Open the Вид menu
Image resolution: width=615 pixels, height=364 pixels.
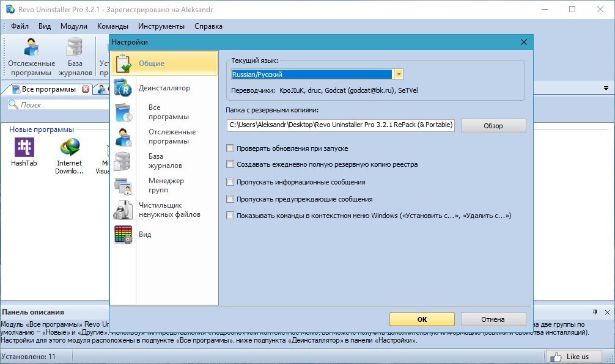[44, 26]
